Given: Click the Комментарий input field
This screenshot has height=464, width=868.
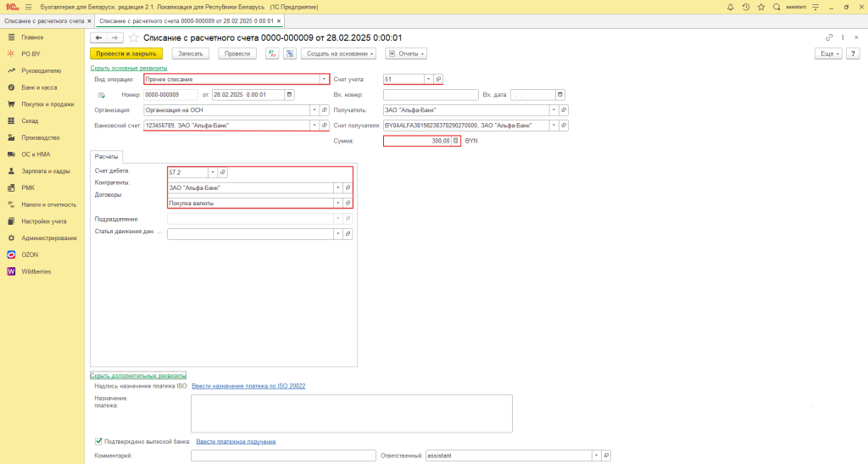Looking at the screenshot, I should [x=283, y=456].
